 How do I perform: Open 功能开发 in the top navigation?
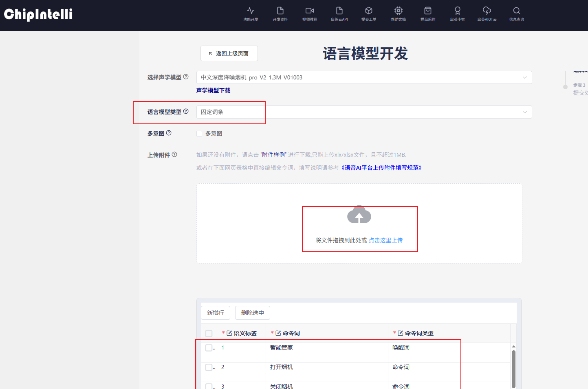coord(251,14)
